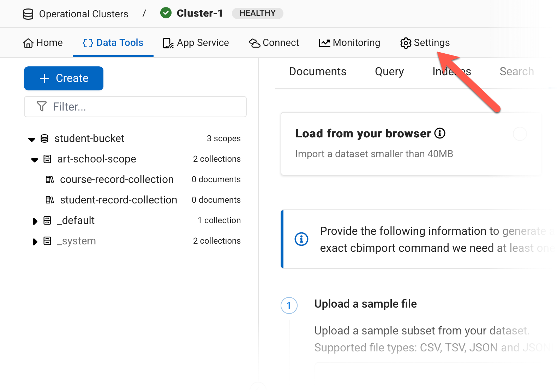
Task: Click the Monitoring chart icon
Action: tap(324, 43)
